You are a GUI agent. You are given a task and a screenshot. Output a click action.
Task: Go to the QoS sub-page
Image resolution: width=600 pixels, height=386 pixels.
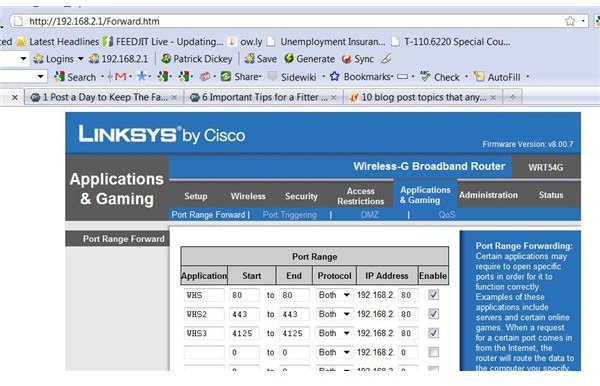[447, 215]
